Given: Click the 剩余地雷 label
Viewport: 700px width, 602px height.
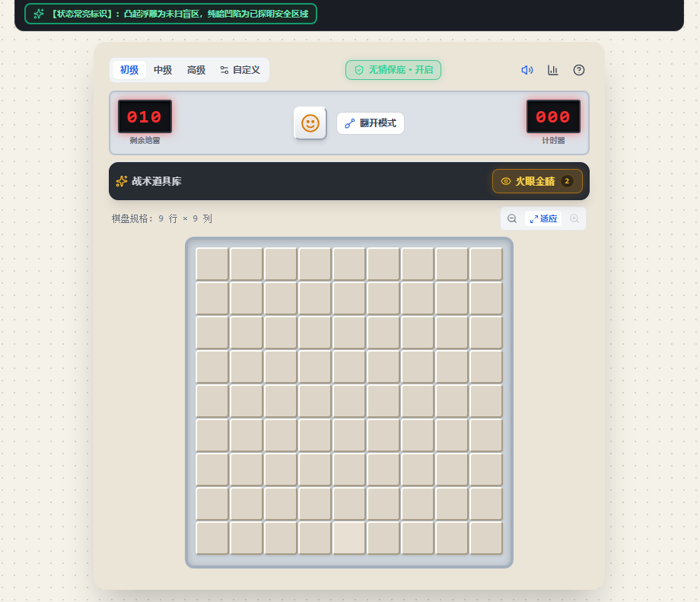Looking at the screenshot, I should pyautogui.click(x=145, y=140).
